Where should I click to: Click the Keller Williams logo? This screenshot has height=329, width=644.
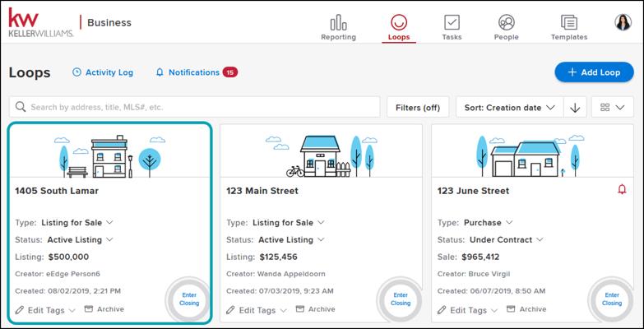click(x=39, y=22)
